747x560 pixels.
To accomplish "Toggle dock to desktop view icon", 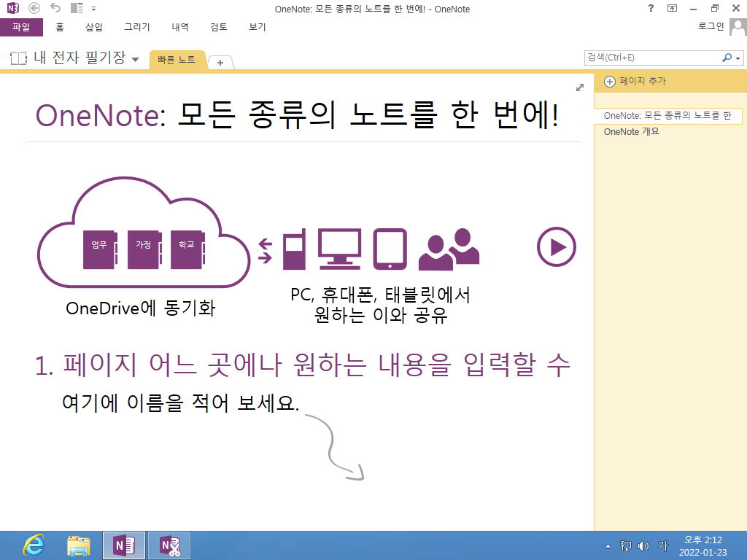I will click(76, 8).
